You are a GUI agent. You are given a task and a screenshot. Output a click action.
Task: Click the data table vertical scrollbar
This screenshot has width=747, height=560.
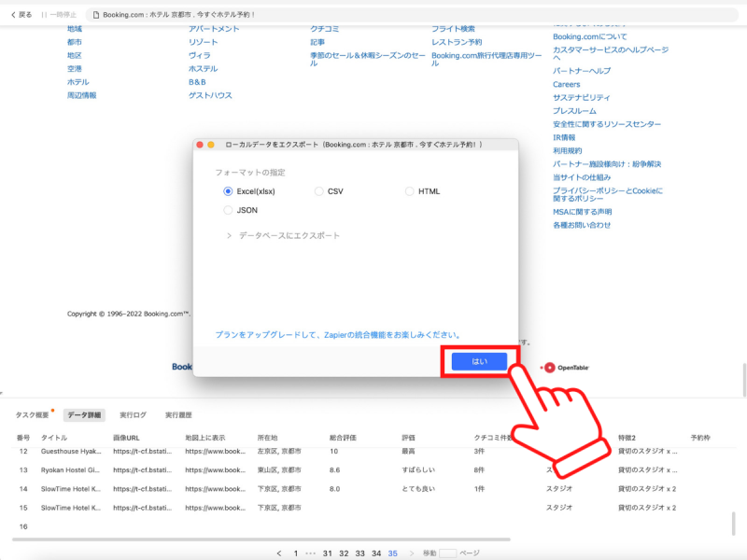(x=734, y=524)
